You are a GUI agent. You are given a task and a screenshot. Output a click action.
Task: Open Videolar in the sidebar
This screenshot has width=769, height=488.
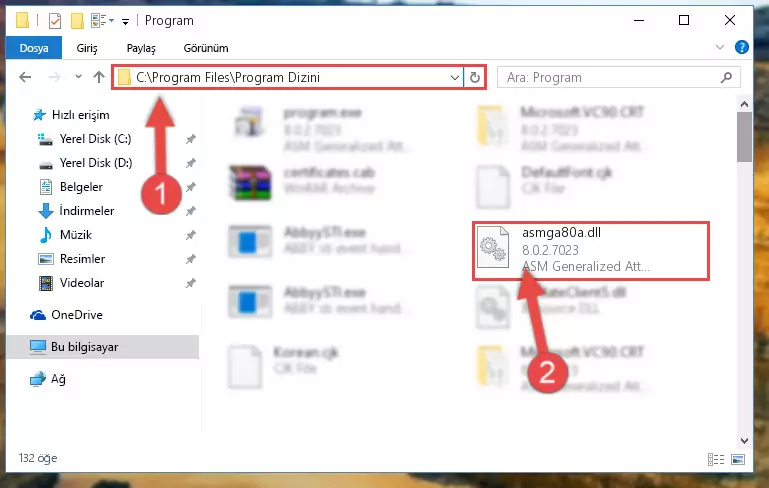point(71,283)
